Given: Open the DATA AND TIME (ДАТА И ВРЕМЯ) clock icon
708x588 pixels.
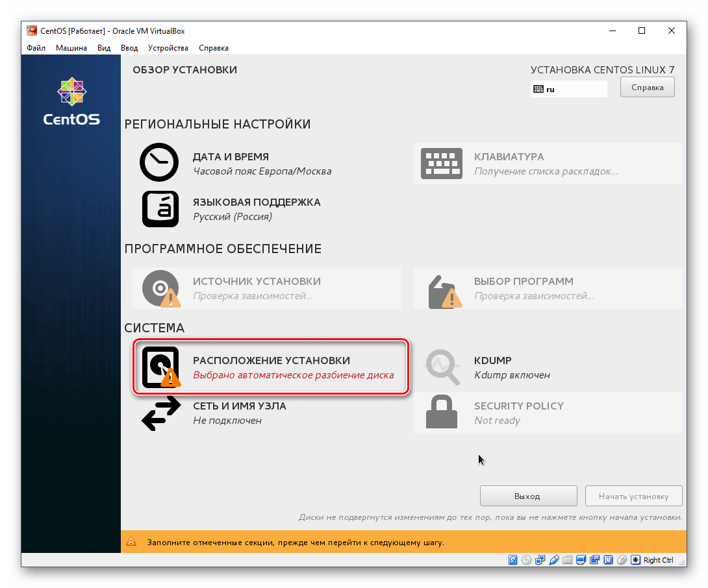Looking at the screenshot, I should click(159, 162).
